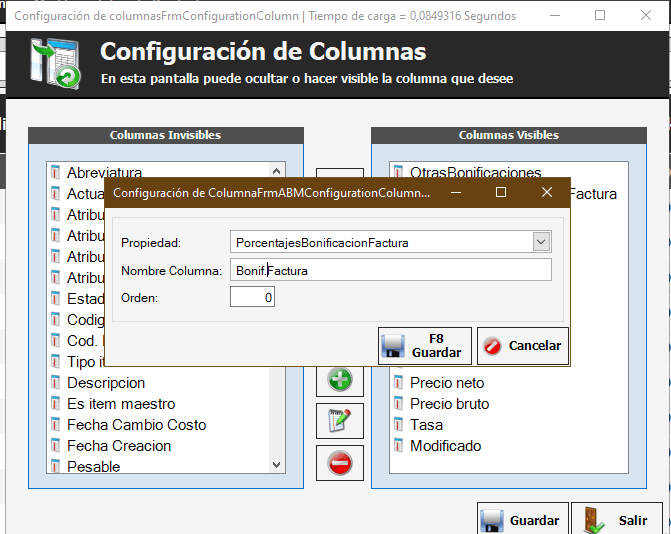Maximize the column configuration dialog
The height and width of the screenshot is (534, 671).
click(x=501, y=192)
